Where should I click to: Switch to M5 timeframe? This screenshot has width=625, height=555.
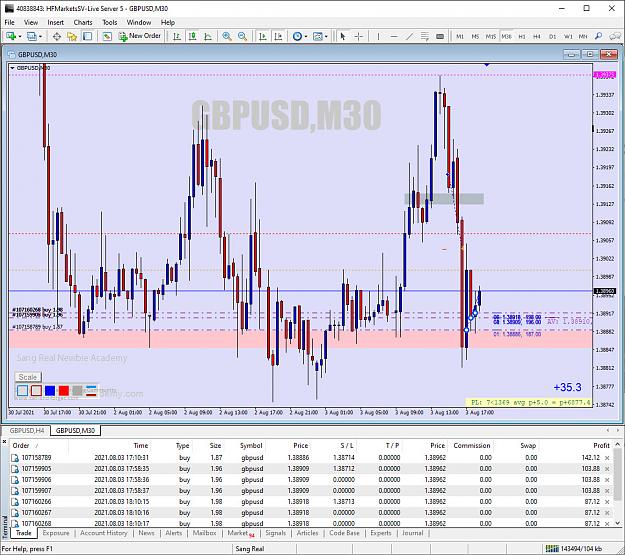point(475,36)
